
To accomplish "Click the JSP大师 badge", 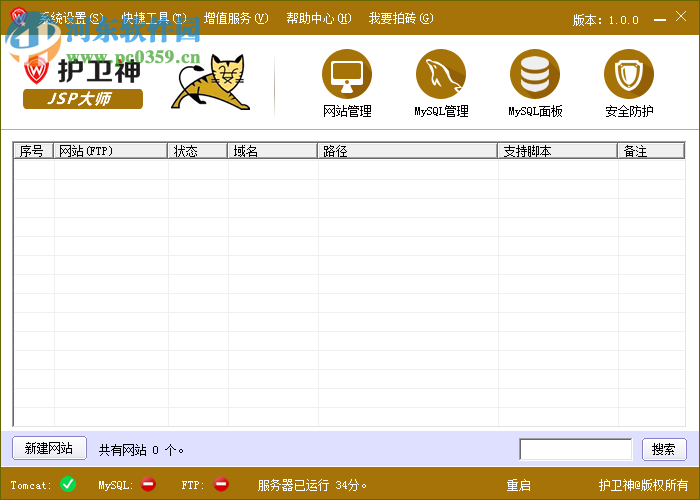I will tap(83, 99).
